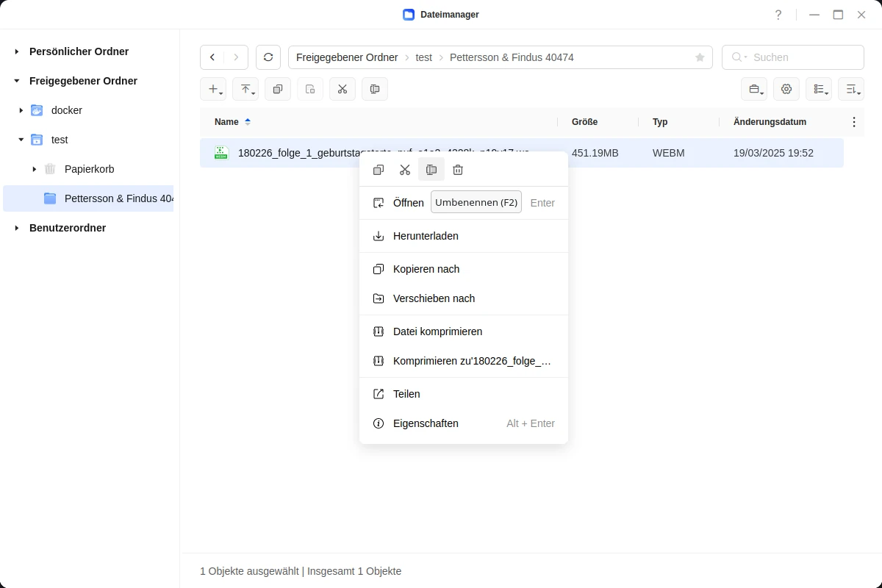
Task: Open the upload dropdown in toolbar
Action: (x=245, y=89)
